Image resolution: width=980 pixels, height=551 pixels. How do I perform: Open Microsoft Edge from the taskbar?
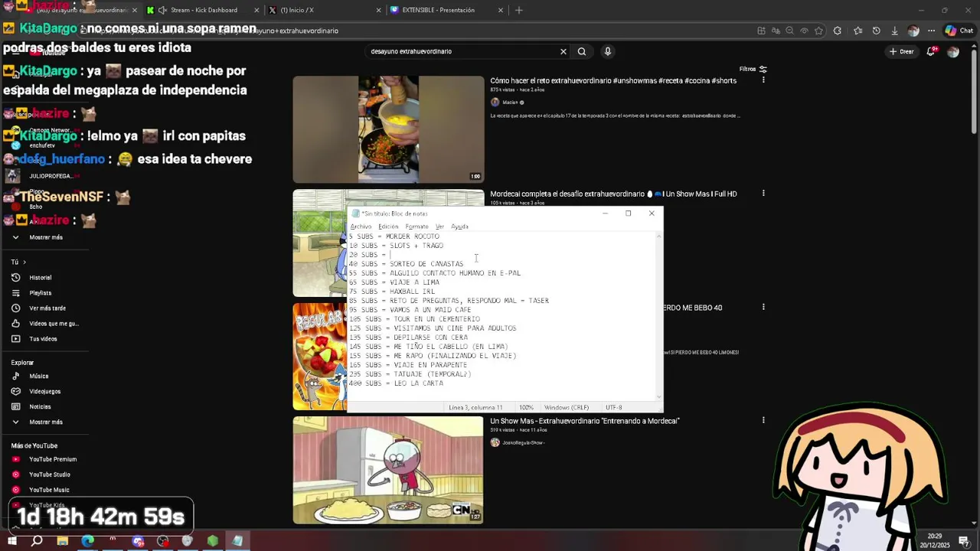click(87, 541)
